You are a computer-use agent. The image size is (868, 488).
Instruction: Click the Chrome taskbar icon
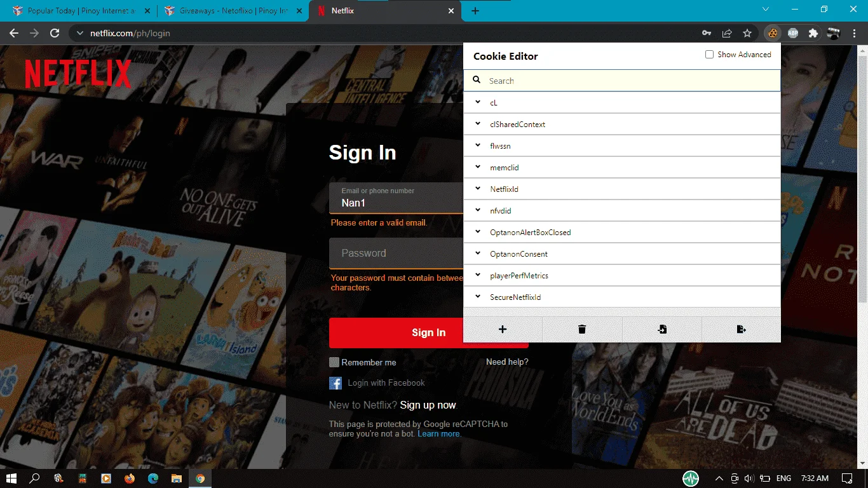tap(200, 478)
